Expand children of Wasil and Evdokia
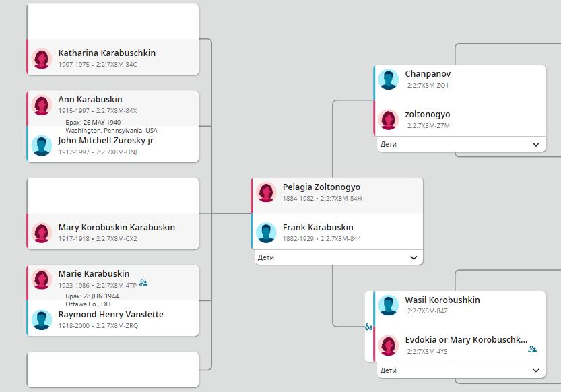This screenshot has width=561, height=392. [x=536, y=370]
